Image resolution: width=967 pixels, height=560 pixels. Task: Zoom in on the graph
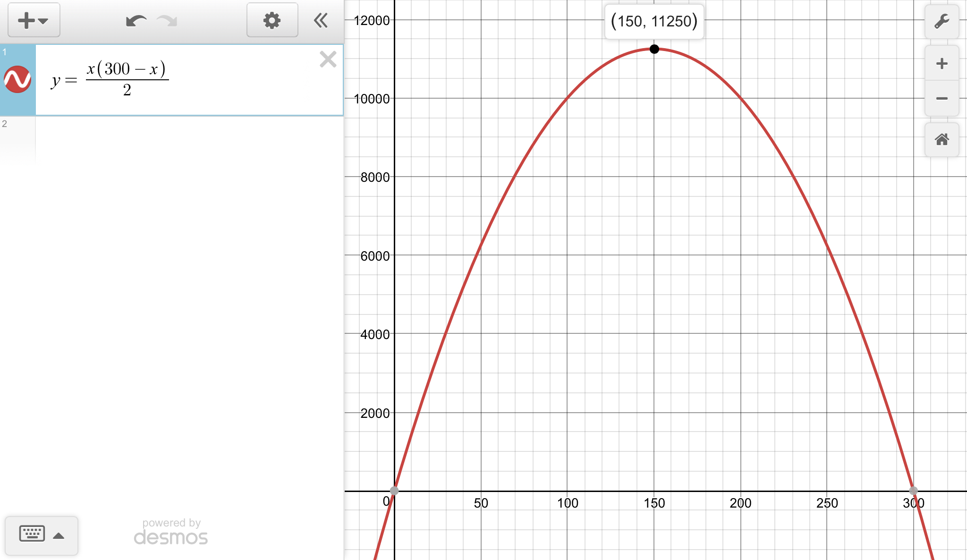(942, 63)
